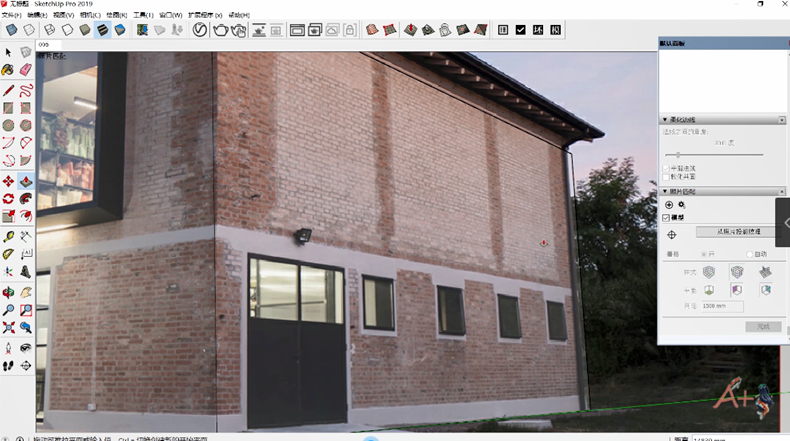Enable the 平滑法线 checkbox
790x441 pixels.
click(x=668, y=168)
